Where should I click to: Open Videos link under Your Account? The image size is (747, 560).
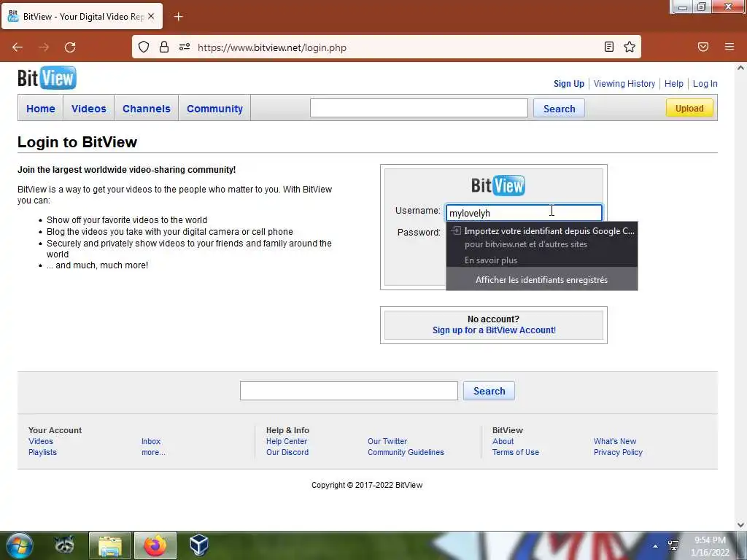tap(41, 441)
